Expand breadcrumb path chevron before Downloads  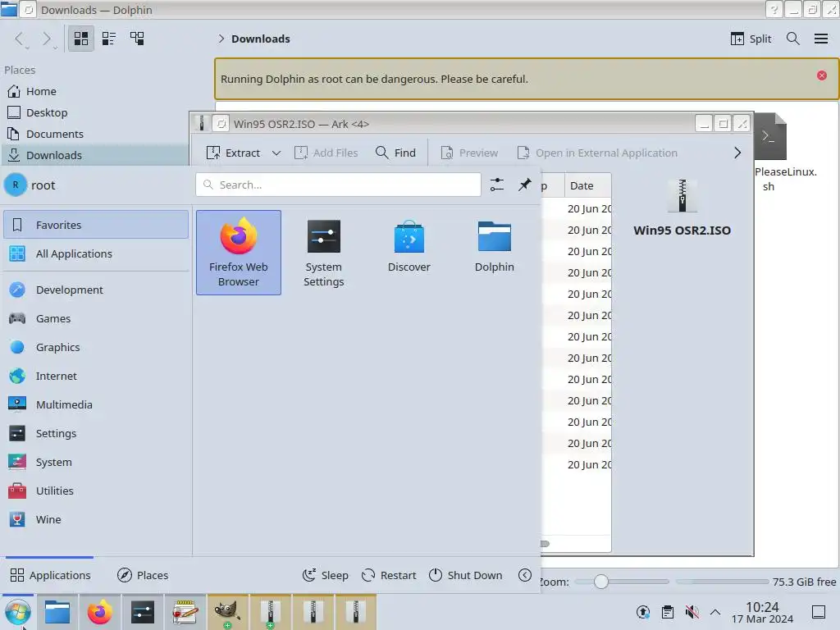pos(221,39)
